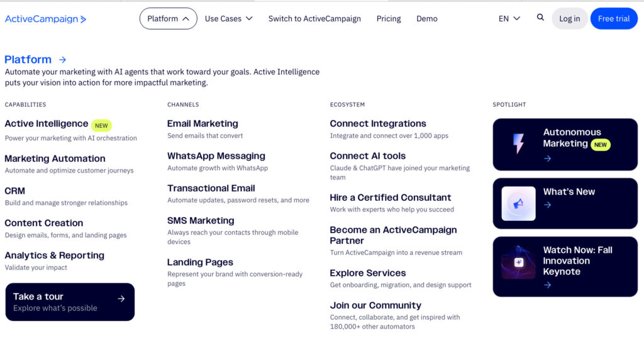
Task: Click arrow on Take a tour card
Action: pos(121,299)
